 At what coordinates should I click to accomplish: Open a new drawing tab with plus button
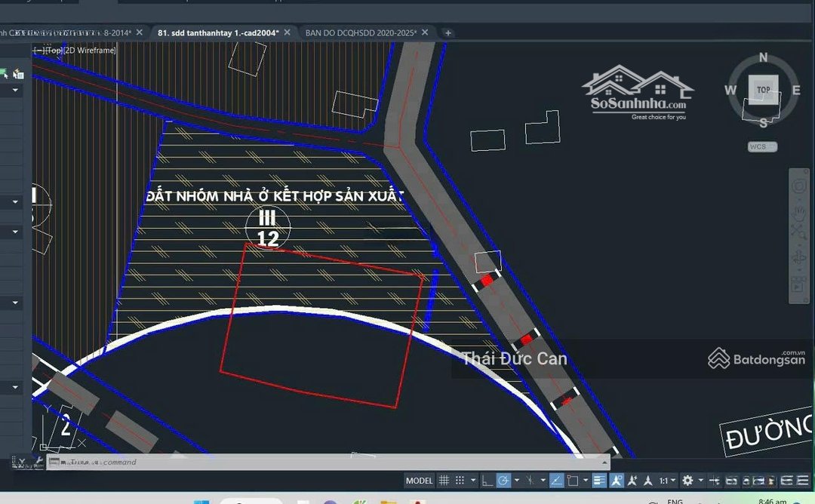(x=447, y=32)
